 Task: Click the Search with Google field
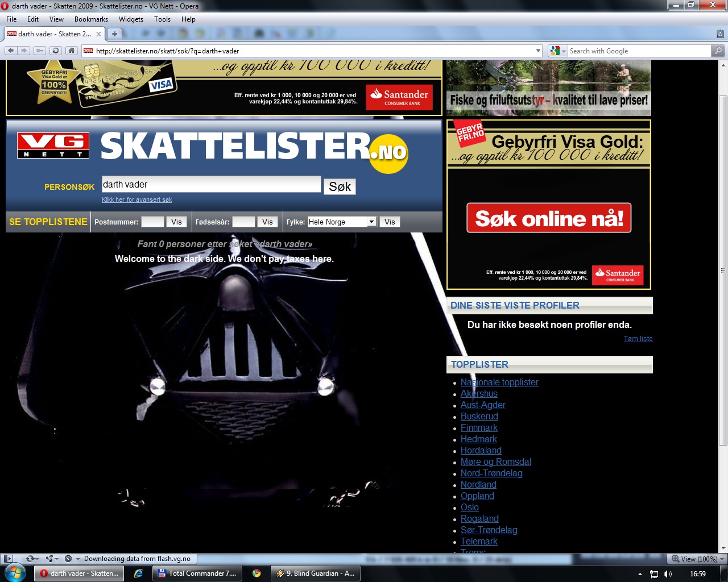pos(639,51)
